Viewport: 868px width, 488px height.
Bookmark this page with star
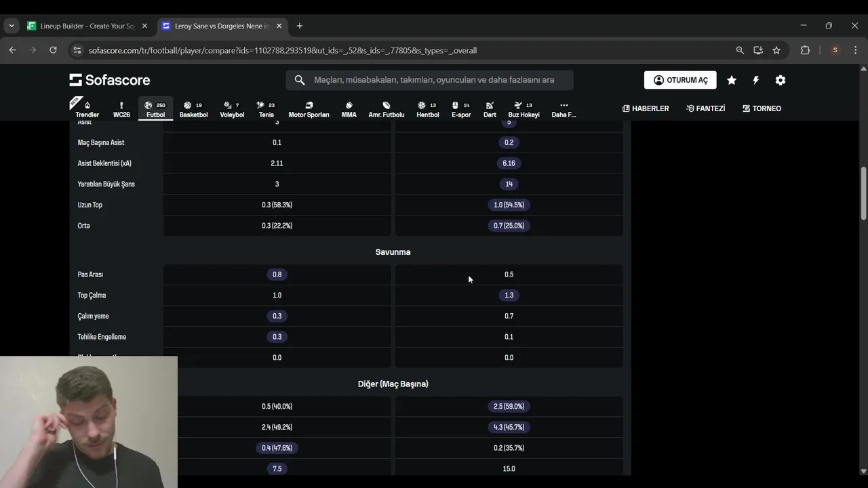click(x=776, y=50)
